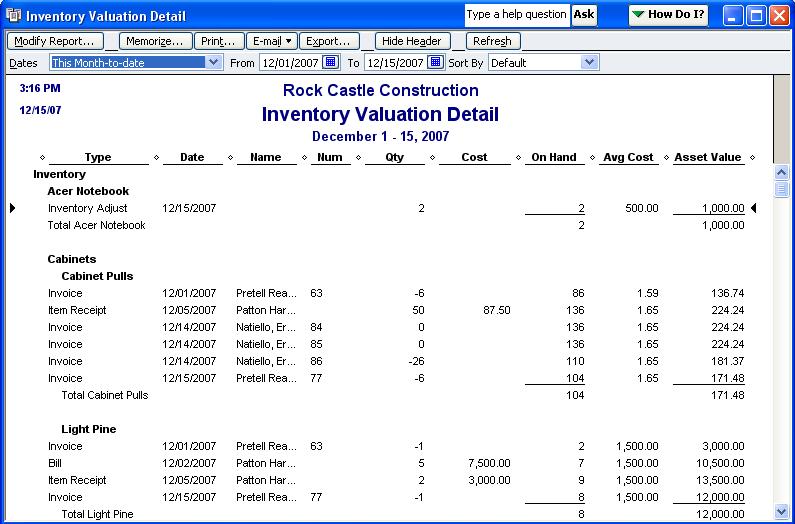Click the vertical scrollbar track
795x524 pixels.
(782, 350)
